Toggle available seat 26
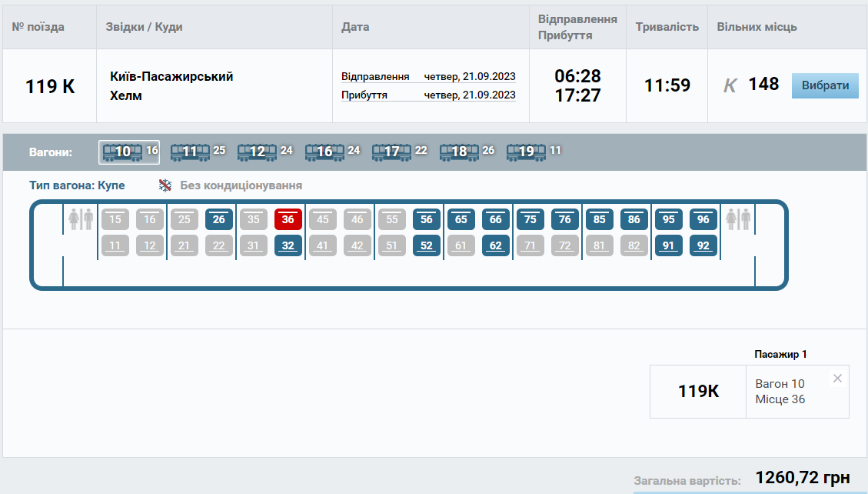This screenshot has height=494, width=868. point(219,219)
